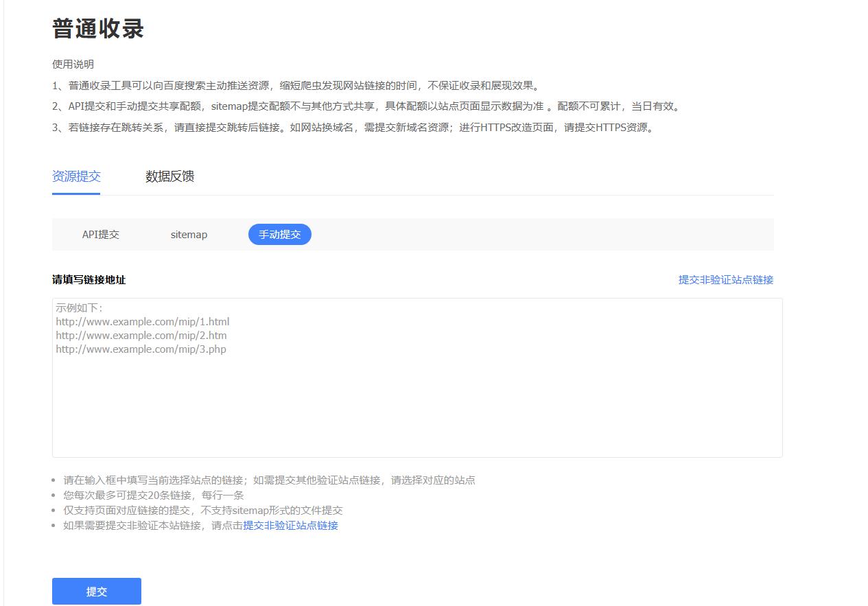Switch to the 资源提交 tab
868x606 pixels.
pos(76,176)
